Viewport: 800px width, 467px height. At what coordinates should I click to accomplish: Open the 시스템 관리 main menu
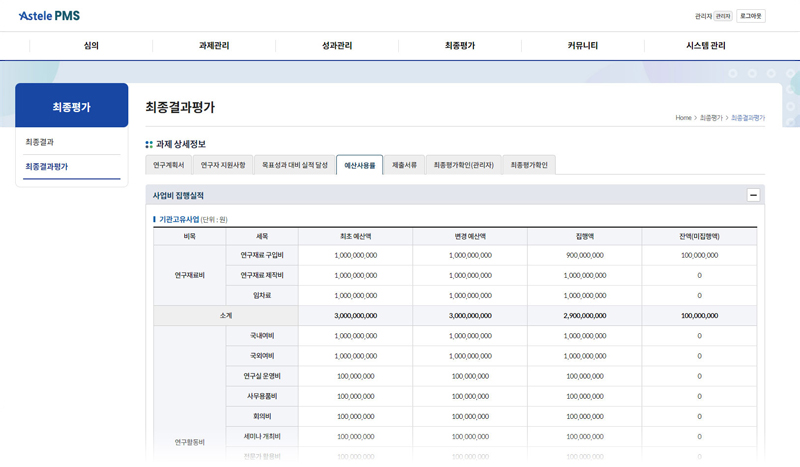pos(706,46)
